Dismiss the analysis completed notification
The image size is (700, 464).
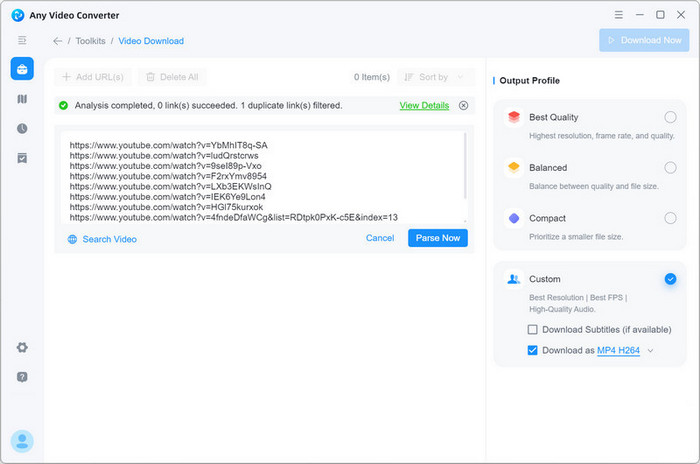click(463, 105)
